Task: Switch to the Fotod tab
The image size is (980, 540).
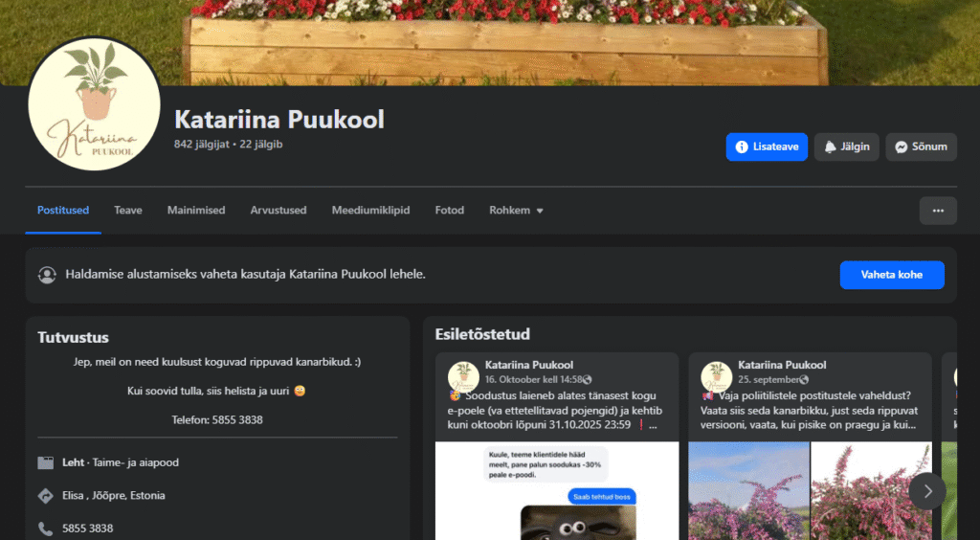Action: pos(450,211)
